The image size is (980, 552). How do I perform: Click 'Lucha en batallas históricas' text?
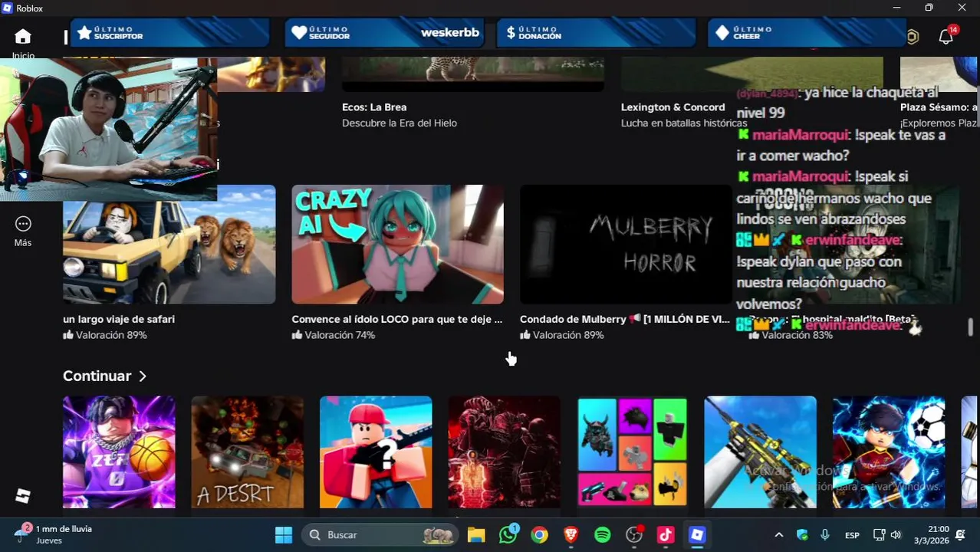(x=684, y=123)
